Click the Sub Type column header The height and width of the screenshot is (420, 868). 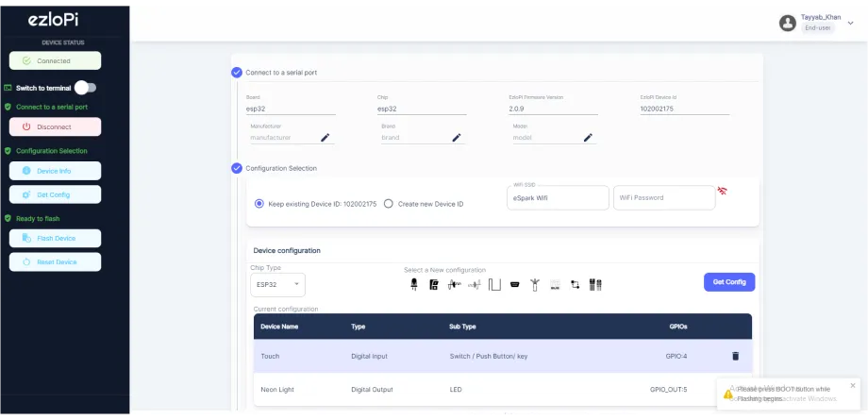[x=463, y=327]
